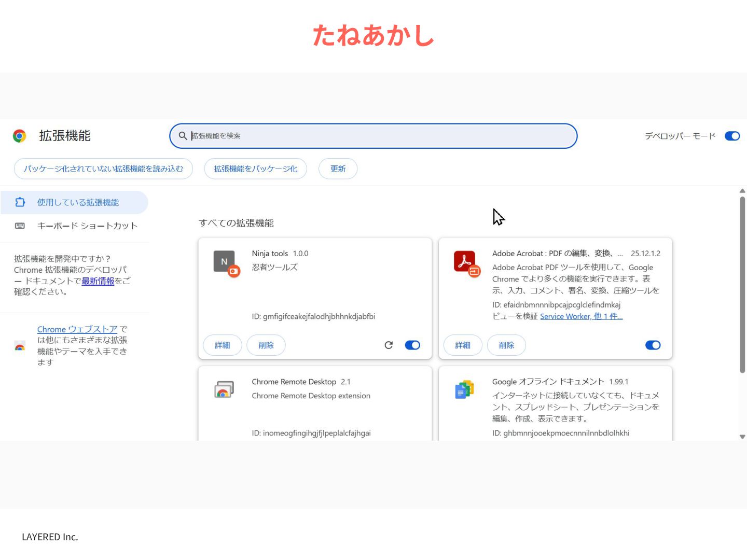Image resolution: width=747 pixels, height=560 pixels.
Task: Toggle デベロッパー モード switch off
Action: [732, 136]
